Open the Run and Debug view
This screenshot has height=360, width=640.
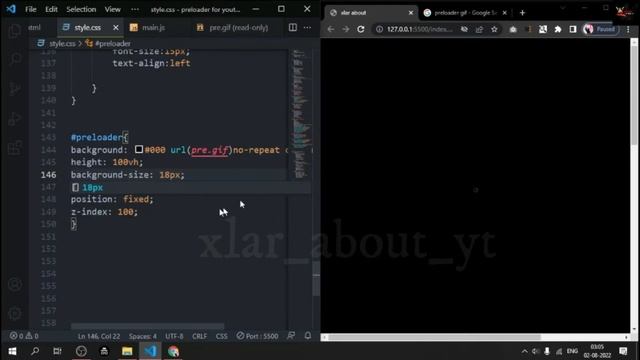(x=15, y=118)
